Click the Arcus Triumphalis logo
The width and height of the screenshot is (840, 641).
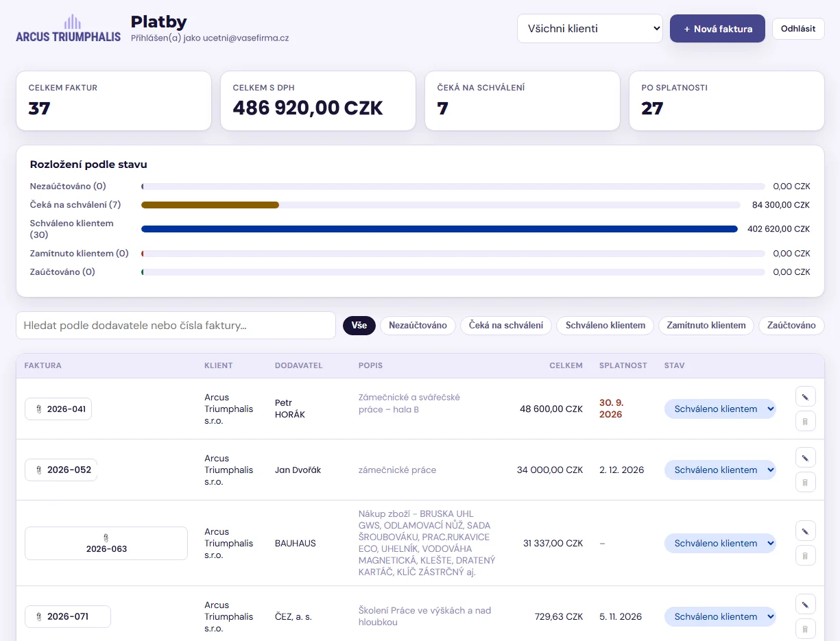68,29
